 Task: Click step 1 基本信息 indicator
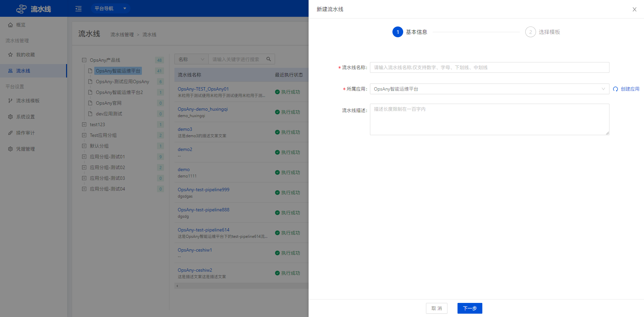398,32
